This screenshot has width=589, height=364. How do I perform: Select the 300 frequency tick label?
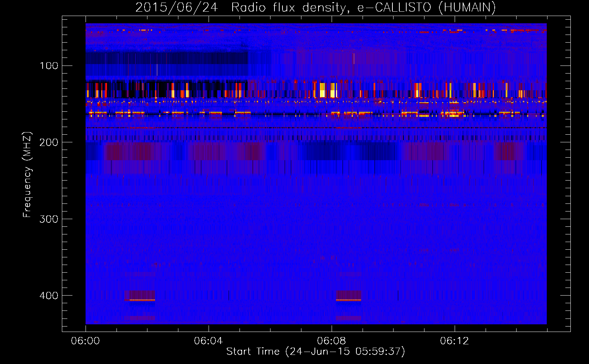pyautogui.click(x=49, y=219)
